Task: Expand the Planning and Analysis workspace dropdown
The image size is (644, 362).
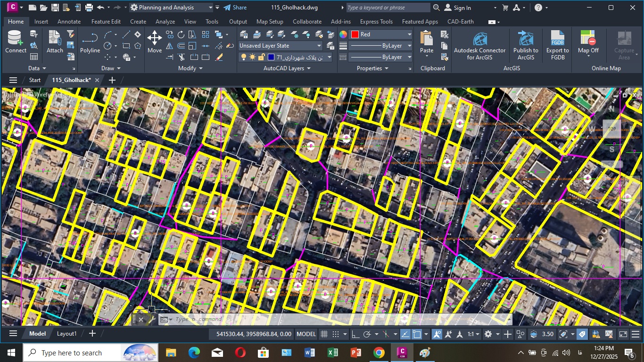Action: click(210, 8)
